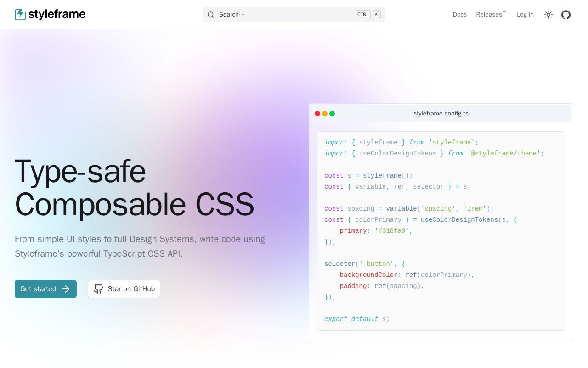Viewport: 588px width, 368px height.
Task: Click the styleframe lightning bolt logo icon
Action: [x=20, y=15]
